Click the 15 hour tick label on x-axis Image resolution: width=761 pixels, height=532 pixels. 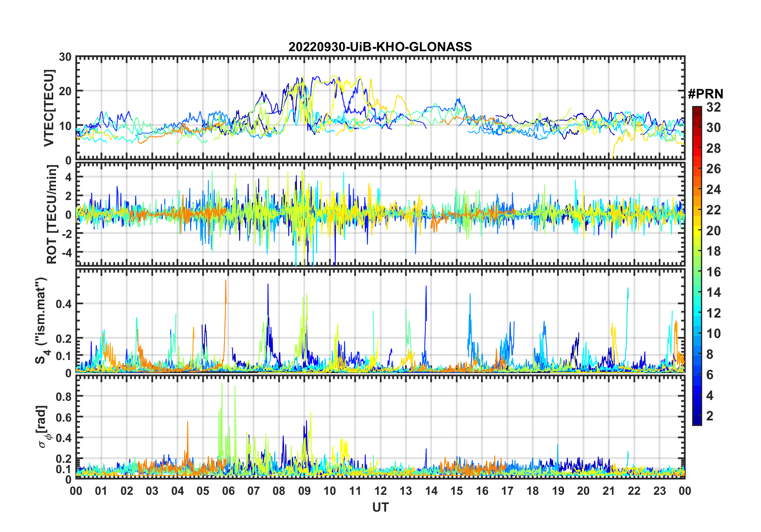457,491
